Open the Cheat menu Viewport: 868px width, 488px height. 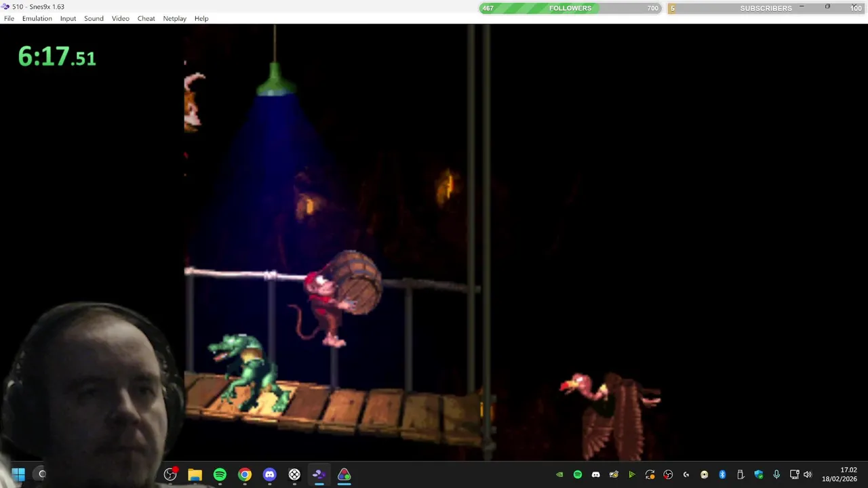coord(146,18)
